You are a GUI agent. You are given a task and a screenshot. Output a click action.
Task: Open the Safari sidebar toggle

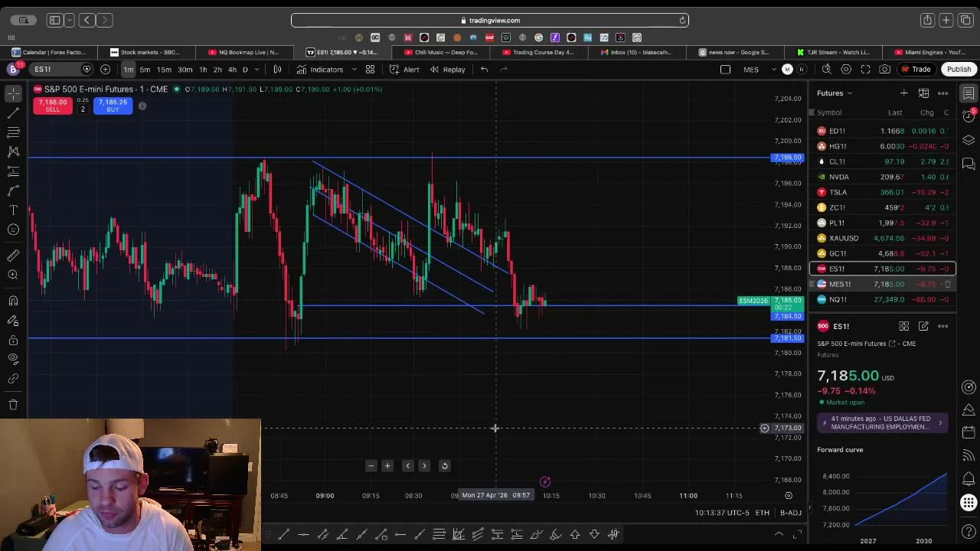(54, 21)
